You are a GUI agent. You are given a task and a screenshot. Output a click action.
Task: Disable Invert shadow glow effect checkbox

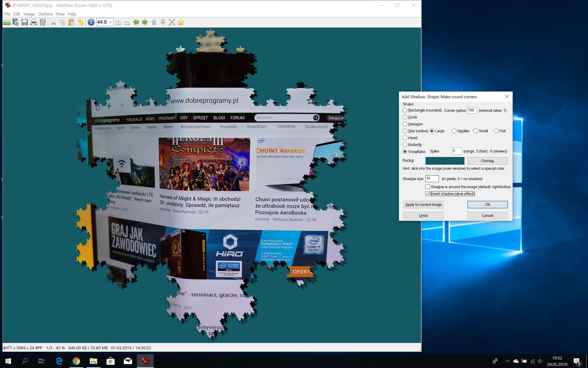pyautogui.click(x=428, y=194)
